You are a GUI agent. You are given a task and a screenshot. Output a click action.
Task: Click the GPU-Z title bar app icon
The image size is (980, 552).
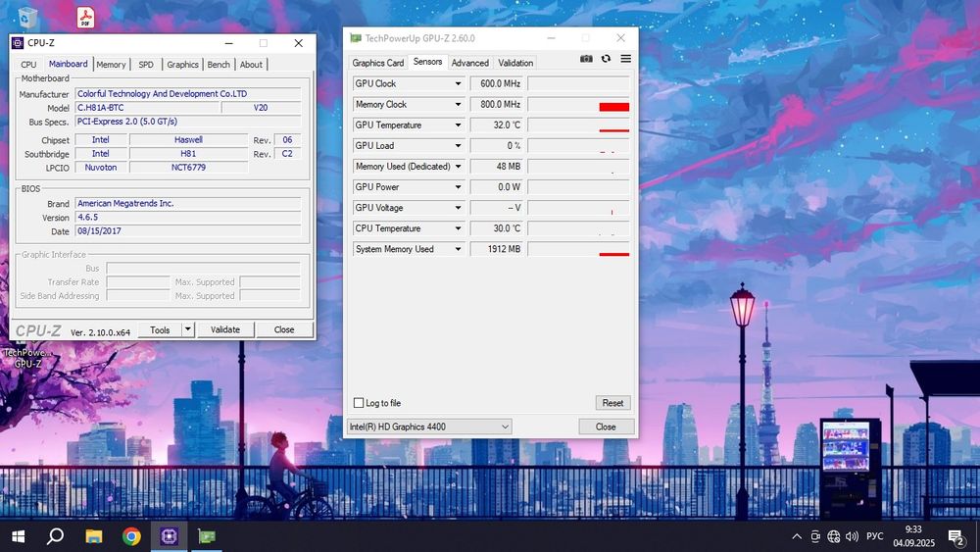[x=356, y=38]
